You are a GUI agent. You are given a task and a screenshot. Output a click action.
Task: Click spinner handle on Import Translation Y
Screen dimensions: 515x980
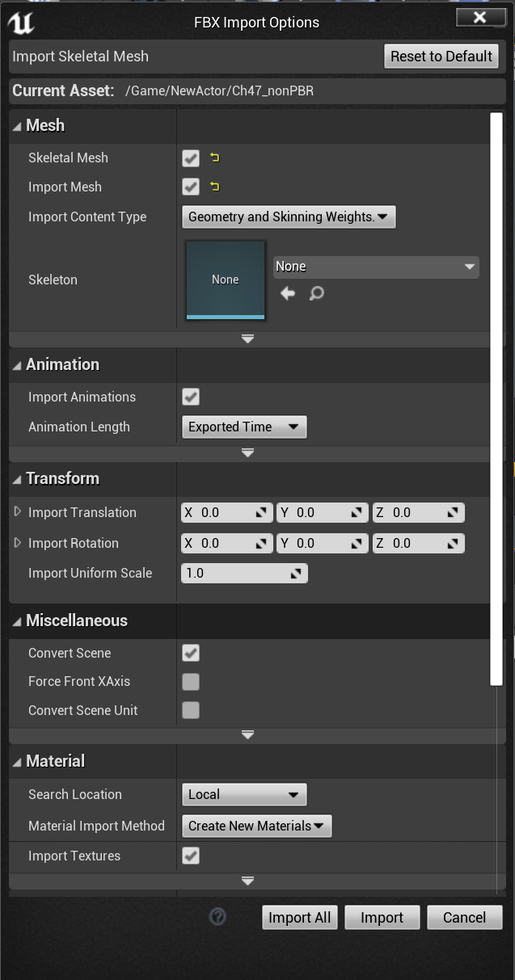click(x=357, y=512)
